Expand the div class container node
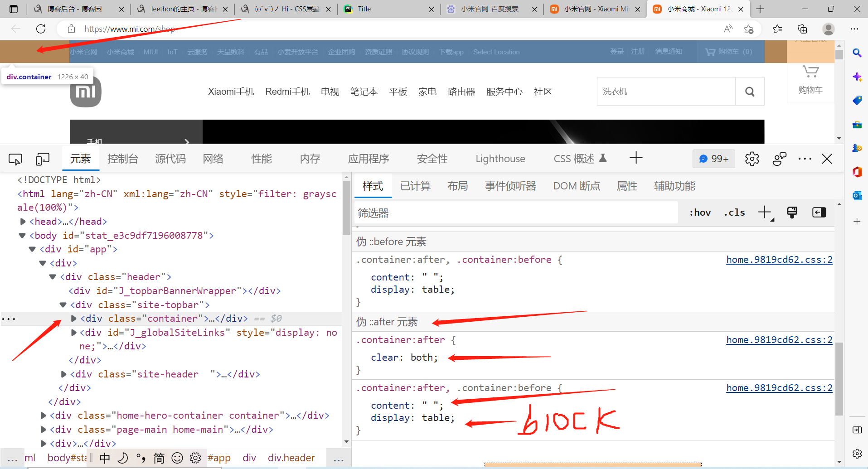868x469 pixels. tap(74, 319)
